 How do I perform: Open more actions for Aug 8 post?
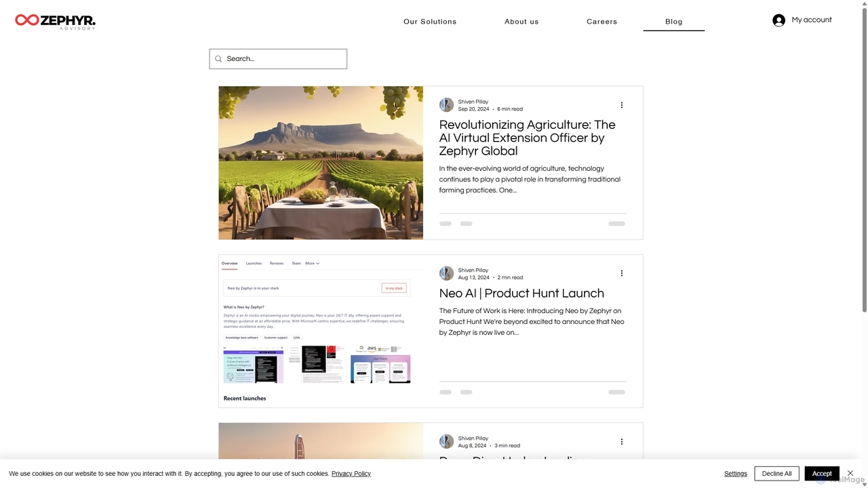621,442
